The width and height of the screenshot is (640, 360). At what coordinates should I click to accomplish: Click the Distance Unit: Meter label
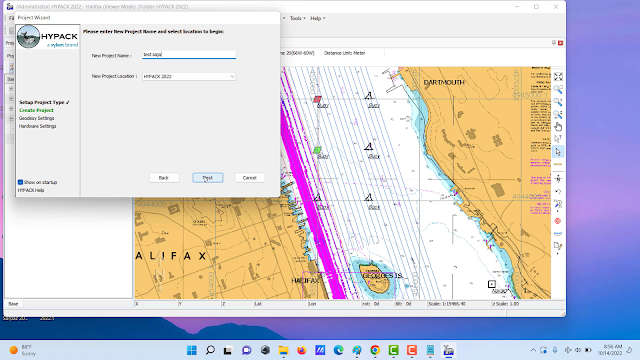point(344,53)
